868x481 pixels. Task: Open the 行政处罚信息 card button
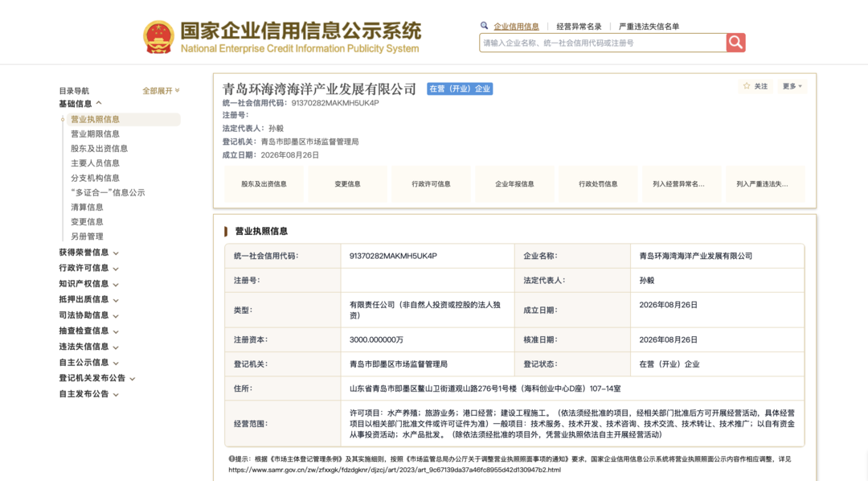tap(598, 184)
